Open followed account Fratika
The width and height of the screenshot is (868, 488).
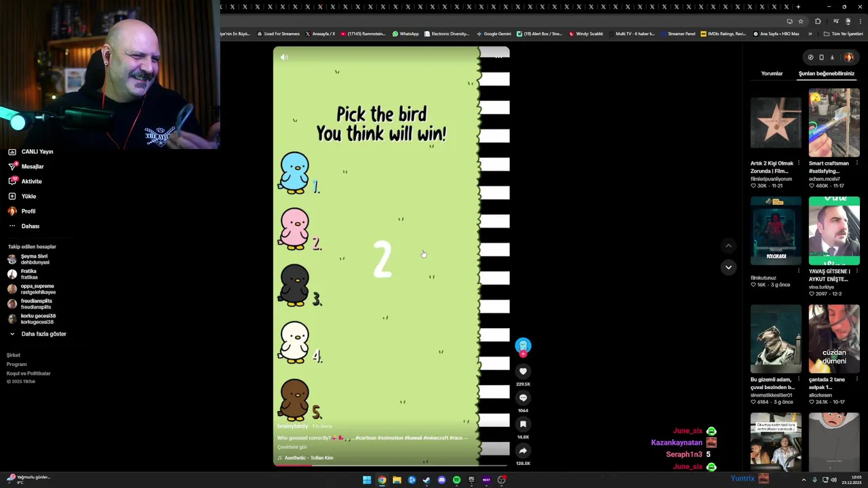(x=23, y=274)
